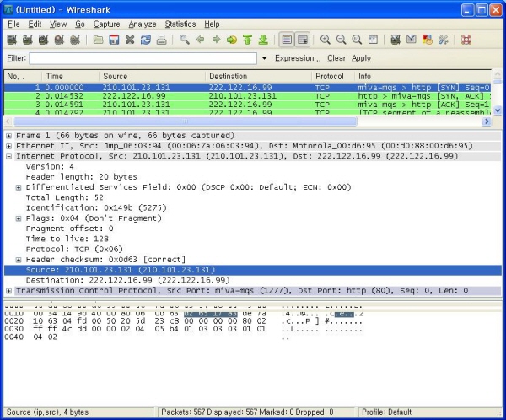Save this capture file icon
Viewport: 506px width, 420px height.
tap(114, 40)
